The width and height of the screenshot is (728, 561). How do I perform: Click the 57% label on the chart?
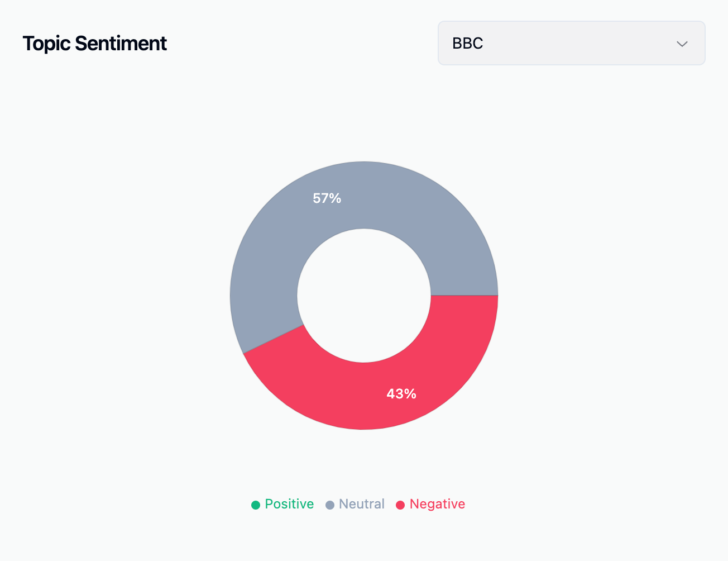(x=327, y=198)
